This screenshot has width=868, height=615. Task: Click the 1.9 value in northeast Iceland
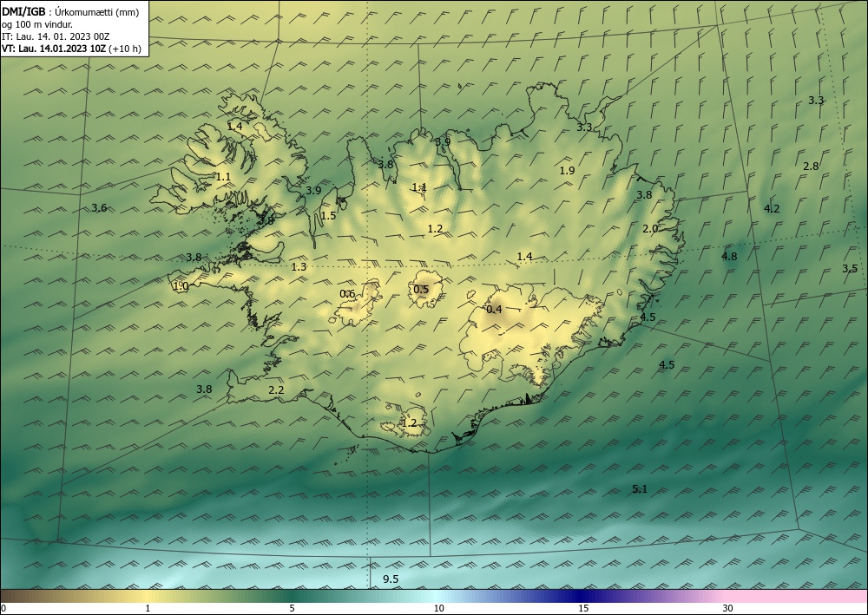pyautogui.click(x=568, y=170)
